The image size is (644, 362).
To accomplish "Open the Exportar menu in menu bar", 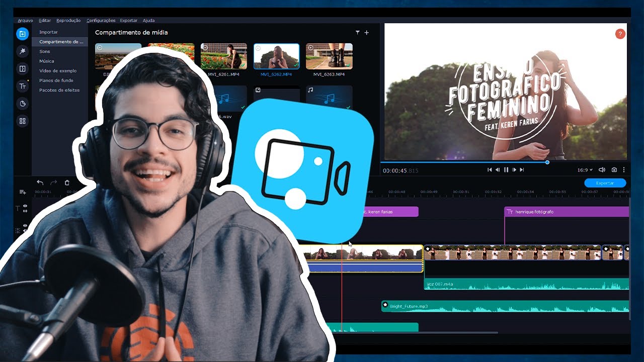I will coord(128,21).
